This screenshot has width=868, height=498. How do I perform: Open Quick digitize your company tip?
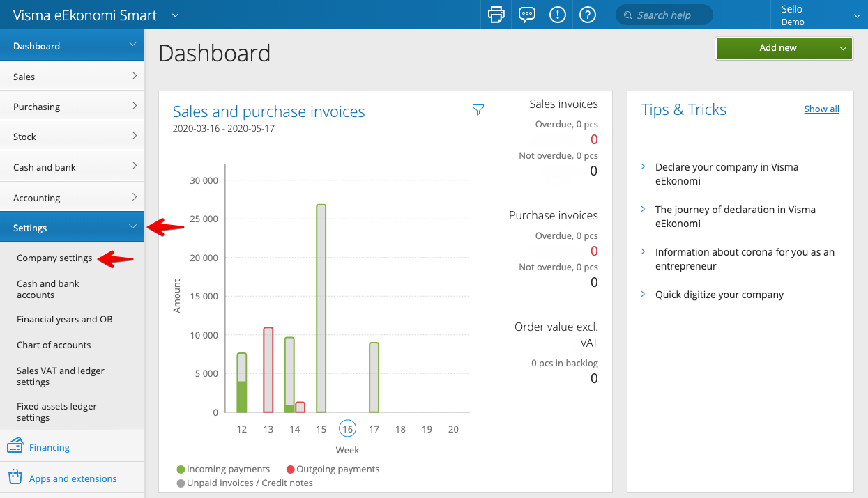(x=719, y=295)
